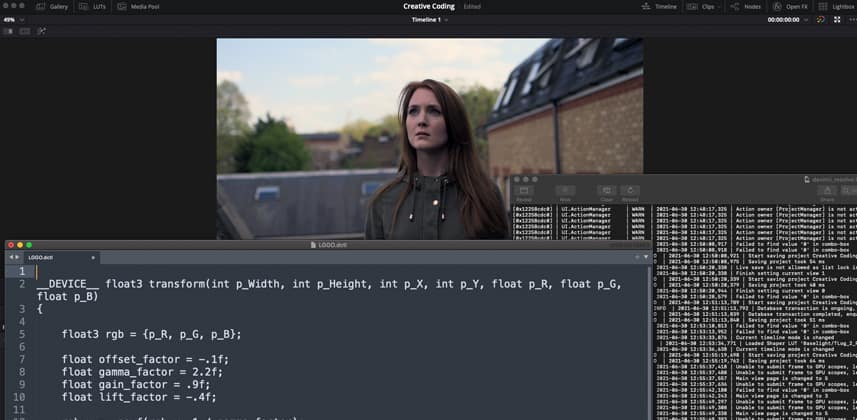Show the Nodes editor panel
Screen dimensions: 857x420
point(746,7)
